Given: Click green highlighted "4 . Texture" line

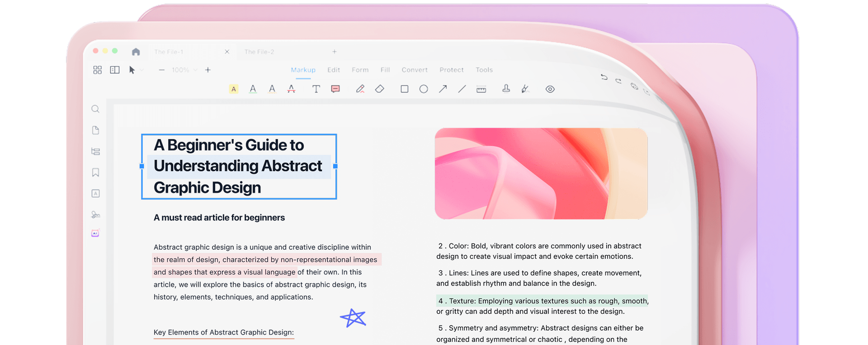Looking at the screenshot, I should [542, 301].
